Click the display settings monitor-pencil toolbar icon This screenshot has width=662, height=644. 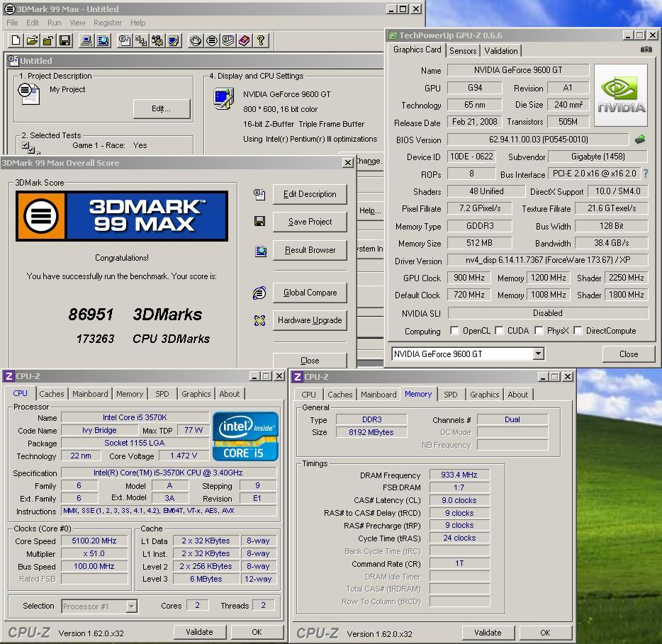[x=174, y=40]
